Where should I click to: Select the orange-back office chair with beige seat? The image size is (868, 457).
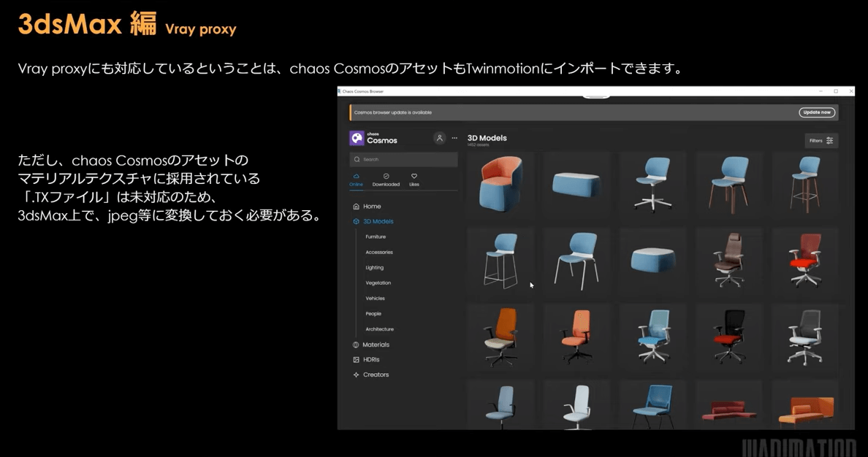pyautogui.click(x=500, y=337)
